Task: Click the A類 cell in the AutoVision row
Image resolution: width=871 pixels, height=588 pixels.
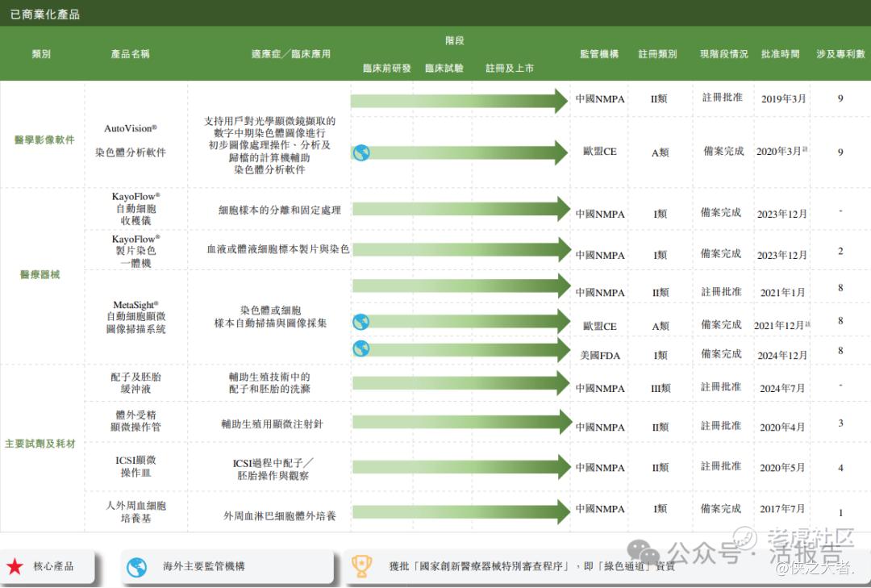Action: coord(661,152)
